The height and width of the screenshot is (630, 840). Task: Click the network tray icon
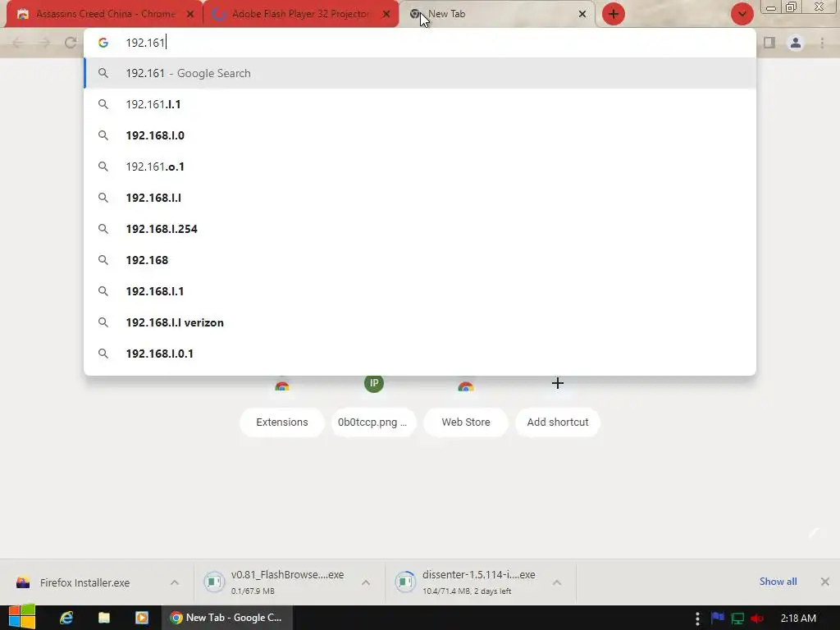click(737, 619)
